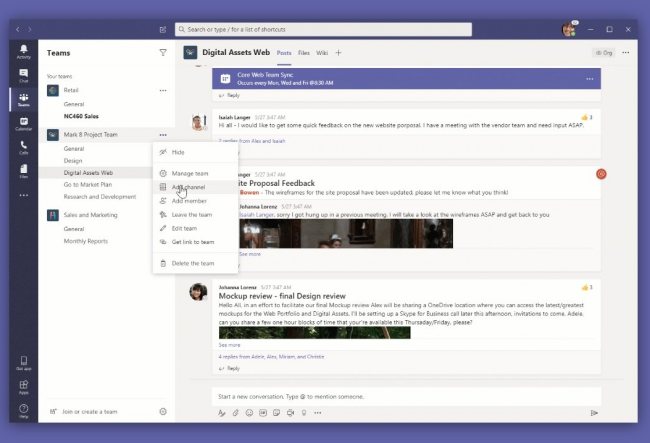
Task: Reply to the Mockup review thread
Action: pos(229,368)
